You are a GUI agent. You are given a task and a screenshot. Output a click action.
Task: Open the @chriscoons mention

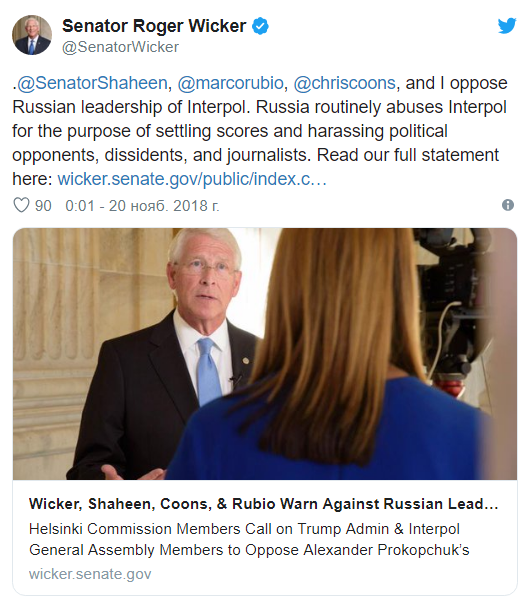click(345, 83)
